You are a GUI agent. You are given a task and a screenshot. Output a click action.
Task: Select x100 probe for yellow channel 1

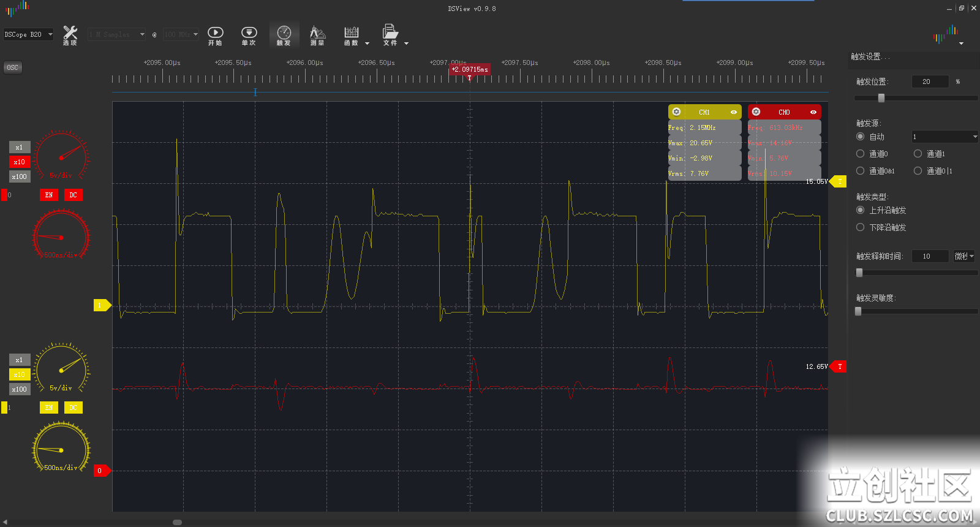tap(20, 389)
